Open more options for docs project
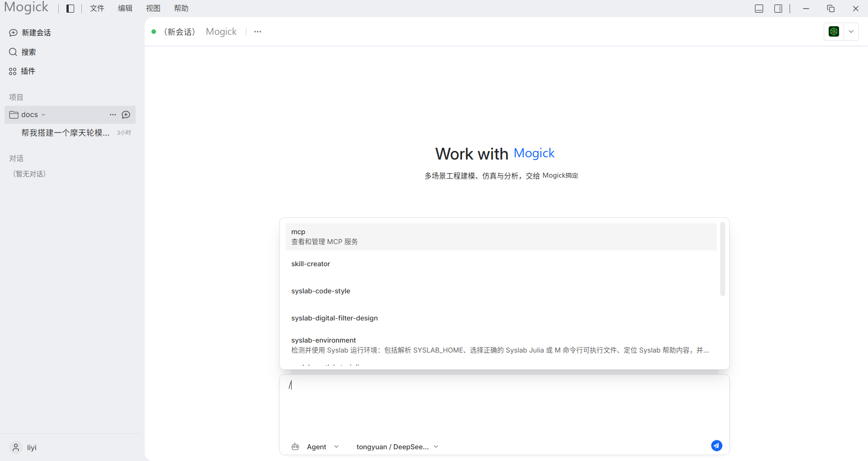 pyautogui.click(x=113, y=115)
